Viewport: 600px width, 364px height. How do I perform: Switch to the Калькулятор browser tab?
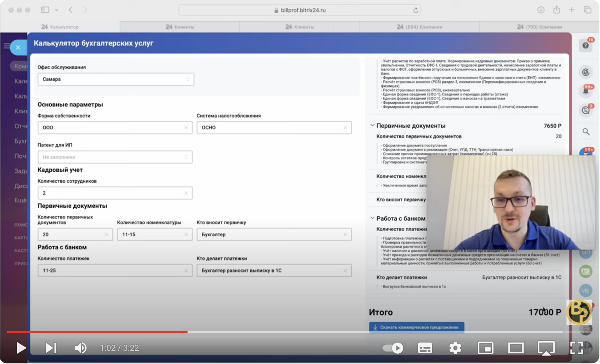(60, 27)
